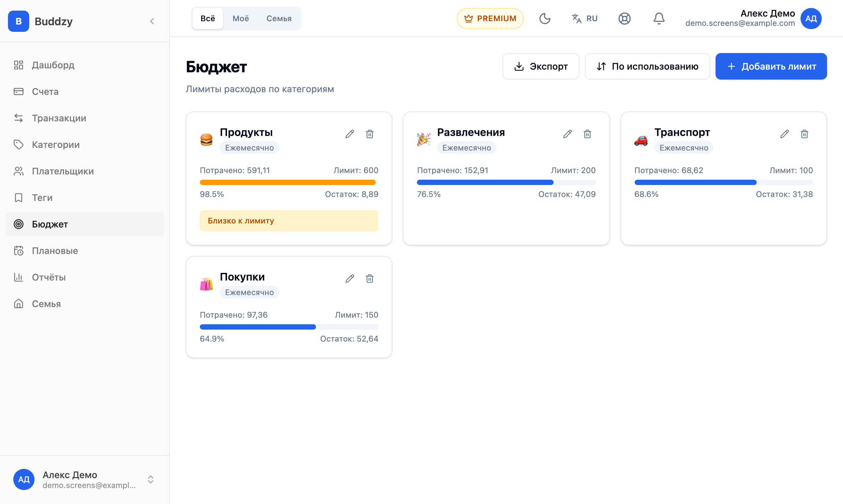Click the Buddzy logo icon

click(x=18, y=21)
